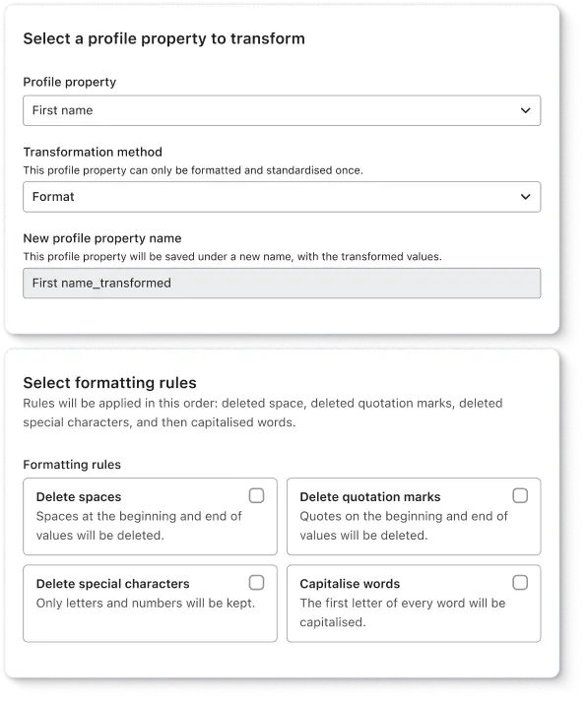Open the Profile property dropdown
588x704 pixels.
282,110
